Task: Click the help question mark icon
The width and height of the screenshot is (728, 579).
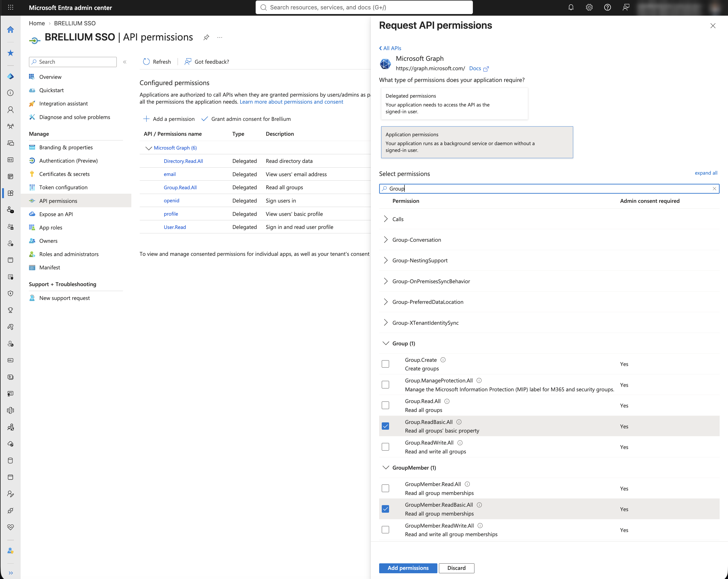Action: pyautogui.click(x=607, y=7)
